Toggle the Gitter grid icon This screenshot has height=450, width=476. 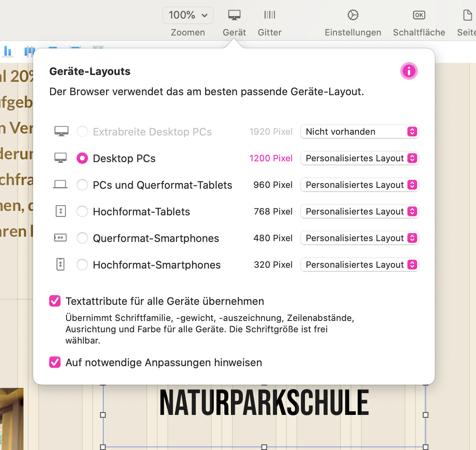tap(269, 15)
